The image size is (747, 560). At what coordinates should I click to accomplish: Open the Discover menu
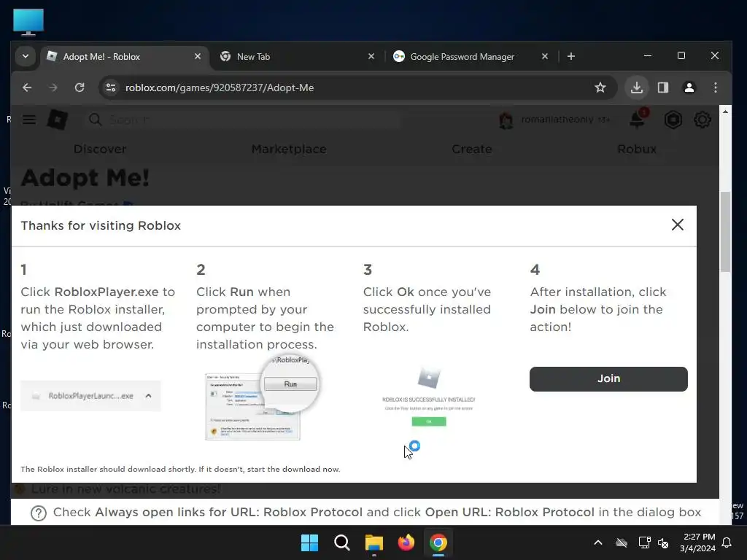tap(100, 149)
